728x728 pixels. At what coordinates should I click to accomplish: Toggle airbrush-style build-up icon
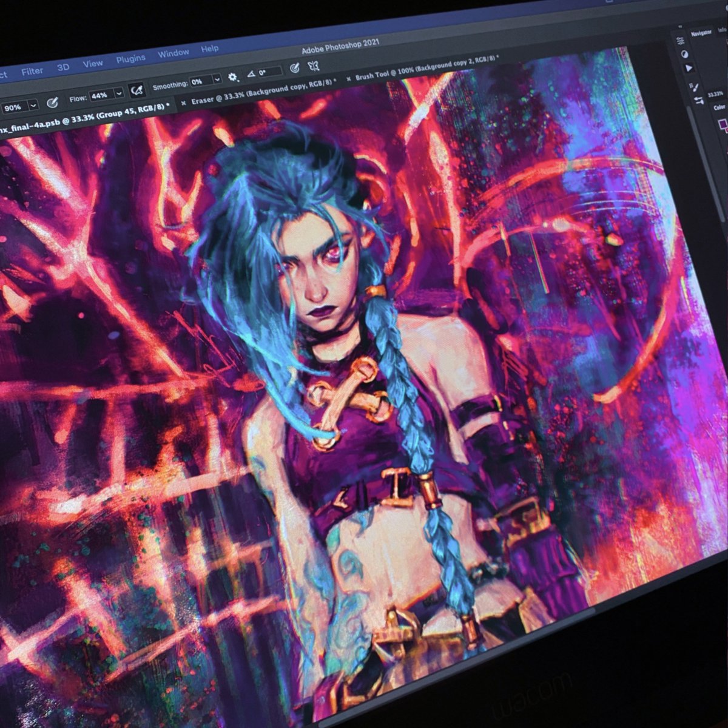(x=137, y=90)
